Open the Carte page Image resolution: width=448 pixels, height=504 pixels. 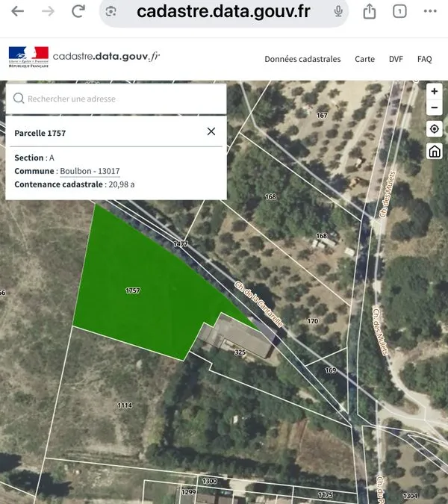[x=364, y=59]
